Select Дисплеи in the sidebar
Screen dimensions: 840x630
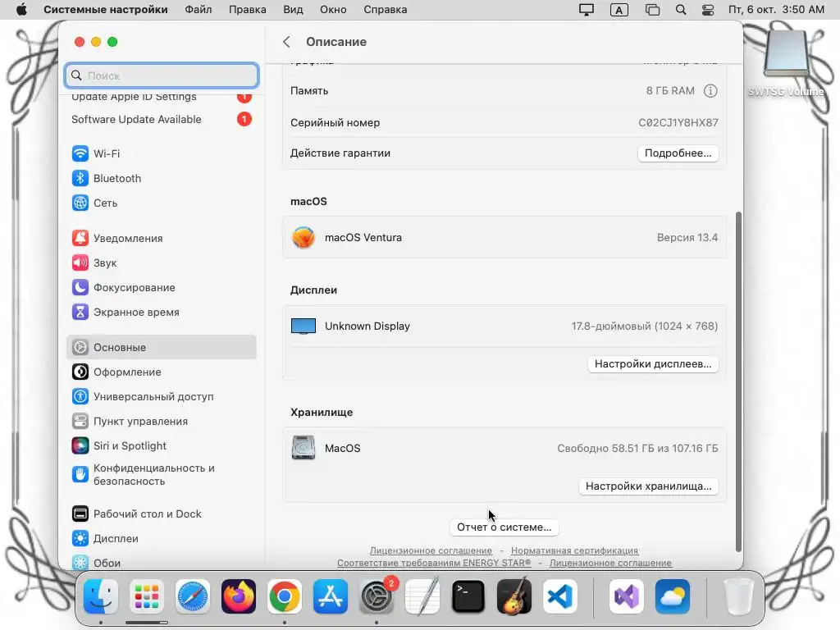point(162,538)
